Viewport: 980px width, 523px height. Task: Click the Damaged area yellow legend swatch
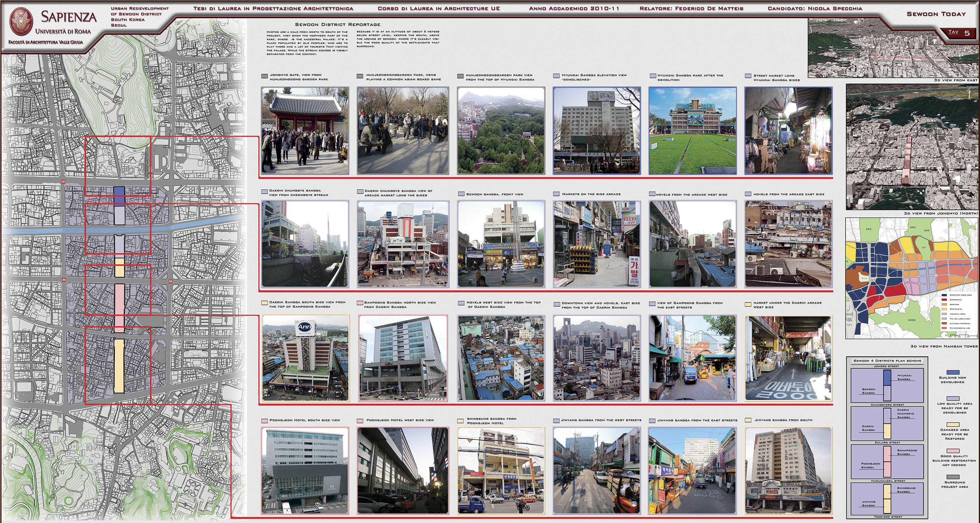[x=953, y=424]
